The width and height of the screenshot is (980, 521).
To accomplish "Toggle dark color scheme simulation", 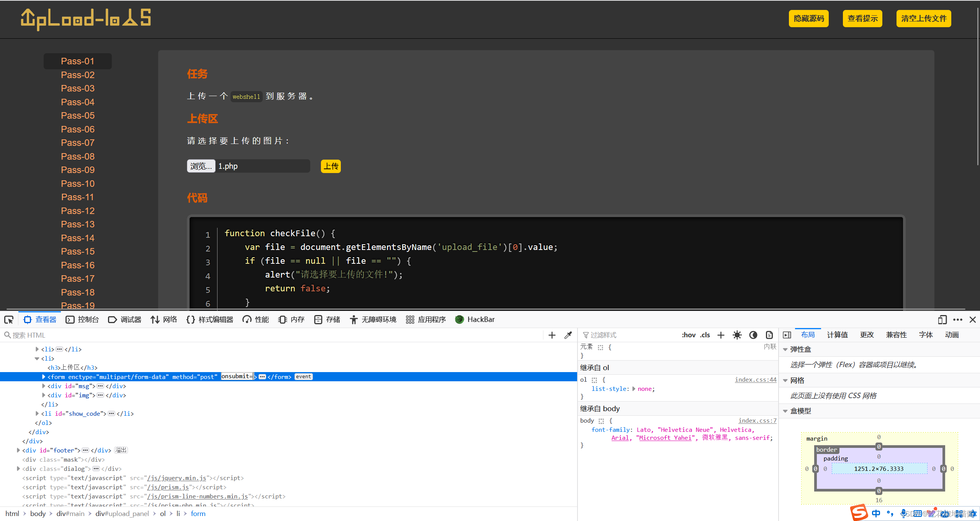I will (x=753, y=335).
